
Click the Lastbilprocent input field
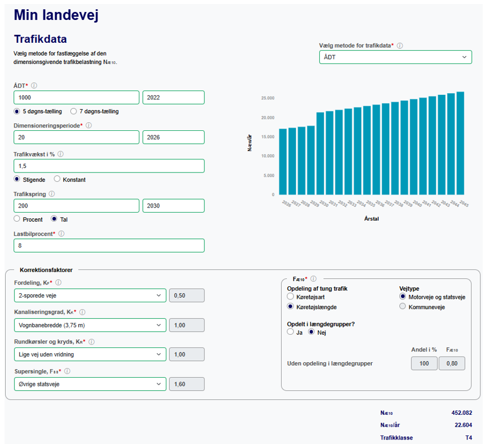pyautogui.click(x=109, y=246)
